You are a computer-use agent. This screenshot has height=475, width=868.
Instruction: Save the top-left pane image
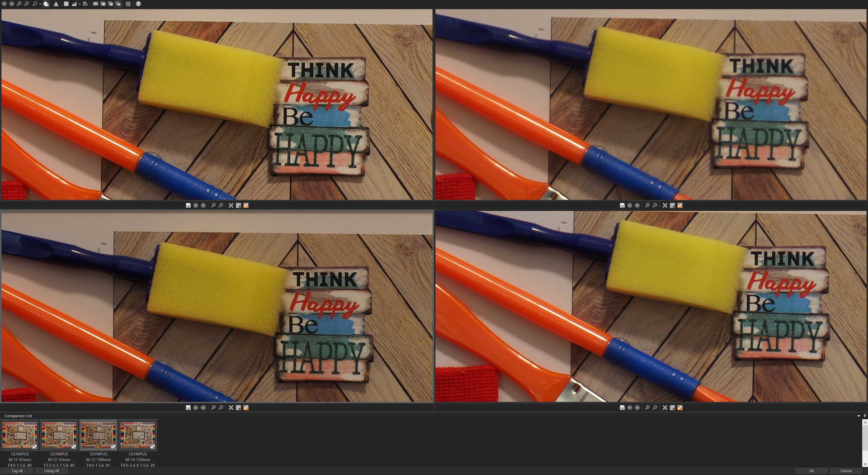188,205
